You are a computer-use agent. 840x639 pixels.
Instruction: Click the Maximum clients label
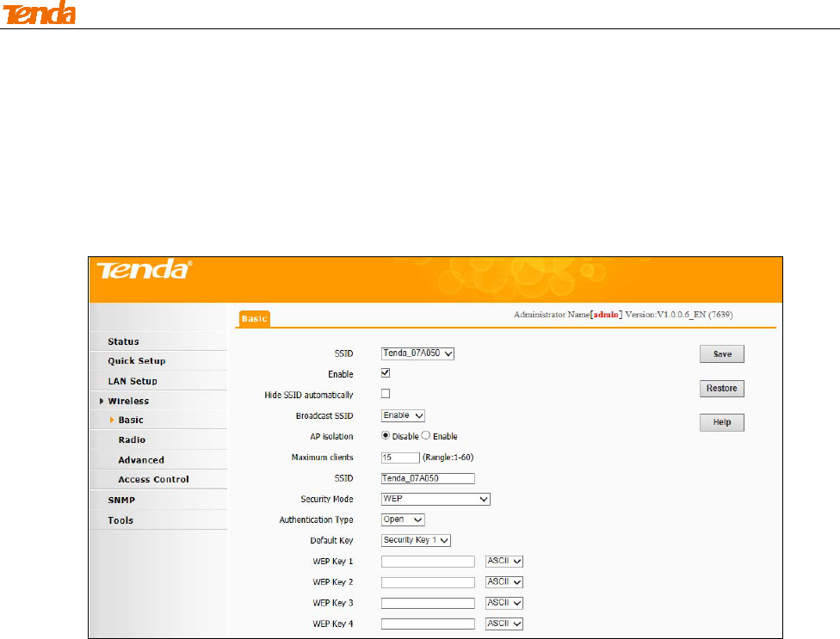pos(322,458)
